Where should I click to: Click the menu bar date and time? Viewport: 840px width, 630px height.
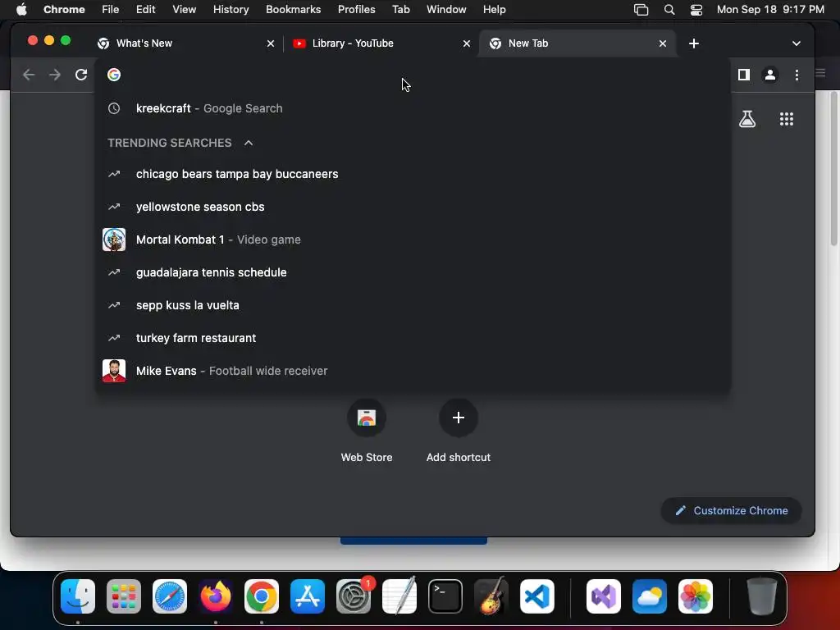click(x=770, y=10)
